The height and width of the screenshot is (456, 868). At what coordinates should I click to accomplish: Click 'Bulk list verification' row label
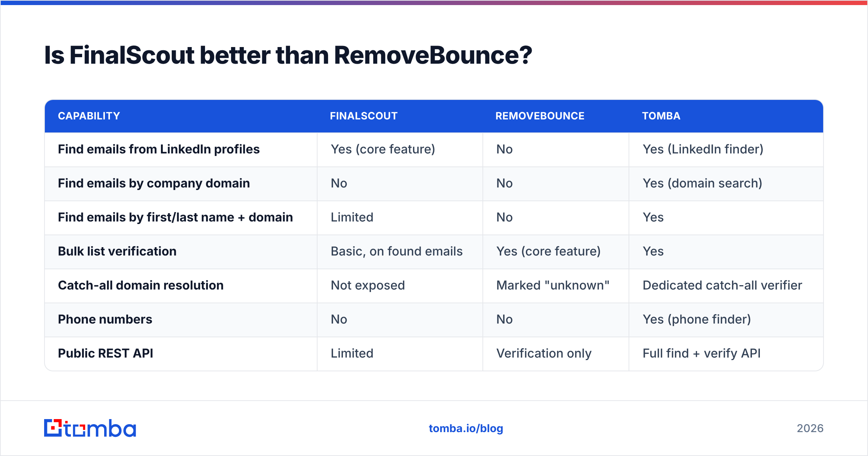(x=117, y=251)
